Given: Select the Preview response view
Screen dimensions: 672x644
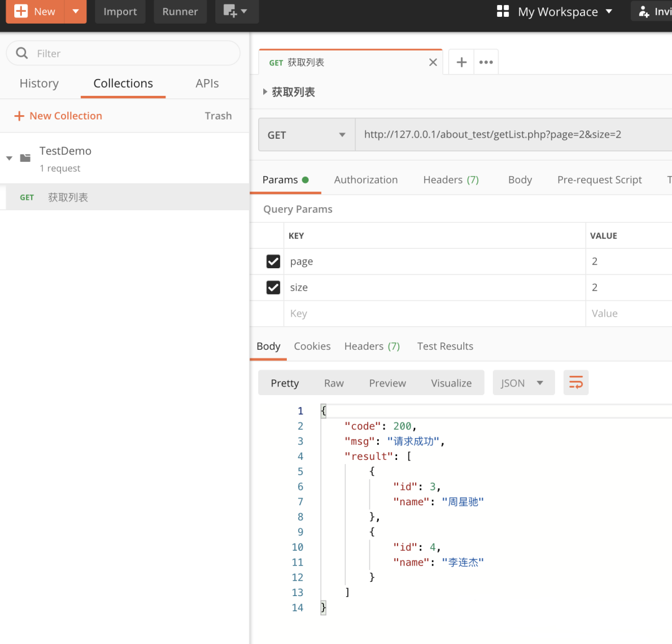Looking at the screenshot, I should [388, 383].
